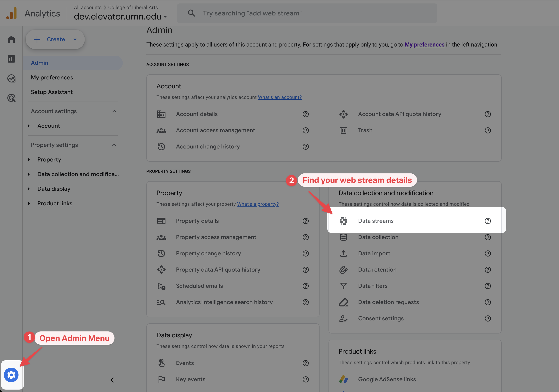Viewport: 559px width, 392px height.
Task: Click the Data filters funnel icon
Action: 343,286
